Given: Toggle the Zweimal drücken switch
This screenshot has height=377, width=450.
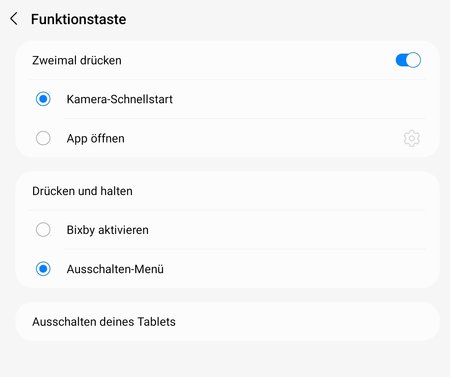Looking at the screenshot, I should click(x=408, y=60).
